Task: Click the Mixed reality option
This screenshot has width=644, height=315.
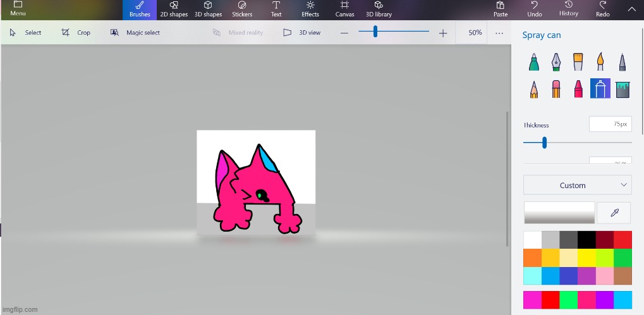Action: (x=238, y=32)
